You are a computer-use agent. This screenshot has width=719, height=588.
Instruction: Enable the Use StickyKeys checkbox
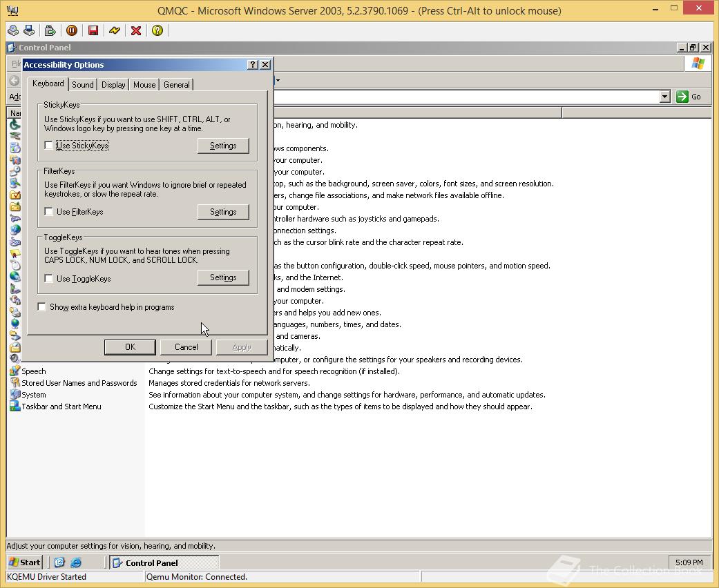coord(48,146)
